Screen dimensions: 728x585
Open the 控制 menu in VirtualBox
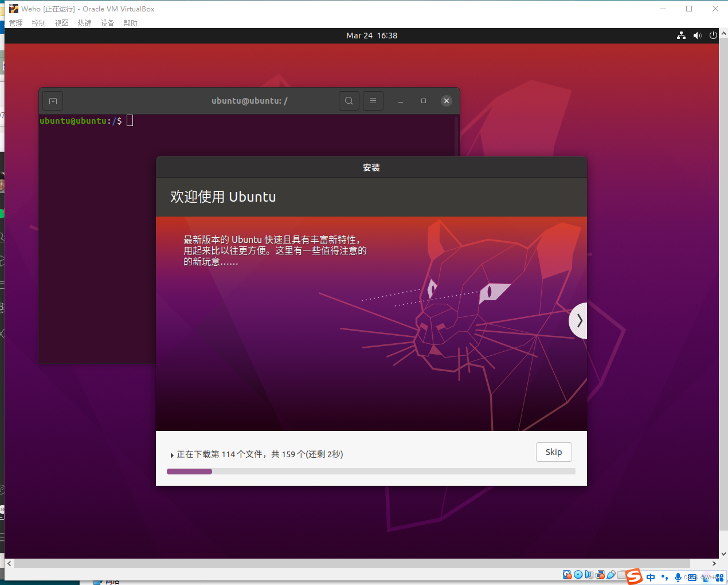coord(39,23)
